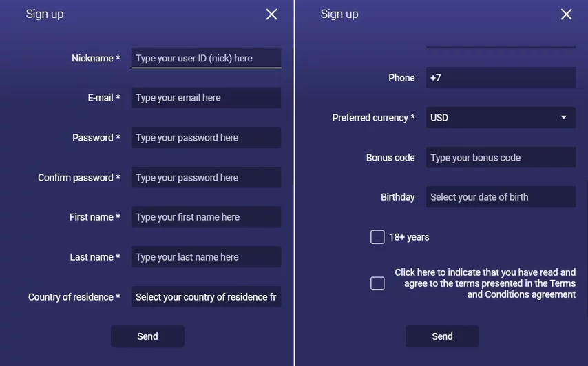This screenshot has height=366, width=588.
Task: Click the Bonus code input field
Action: [501, 158]
